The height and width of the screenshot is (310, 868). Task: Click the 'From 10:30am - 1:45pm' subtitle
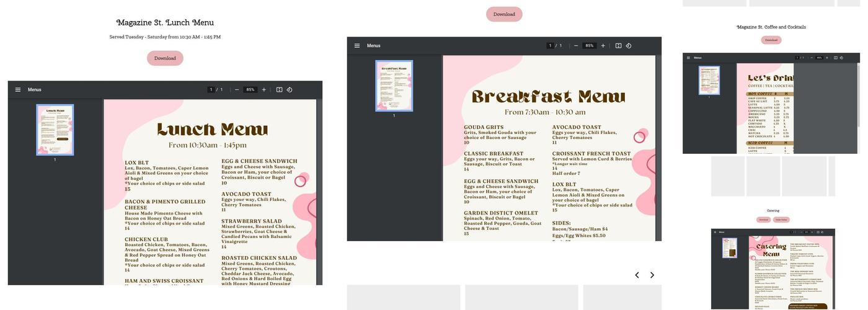(208, 145)
